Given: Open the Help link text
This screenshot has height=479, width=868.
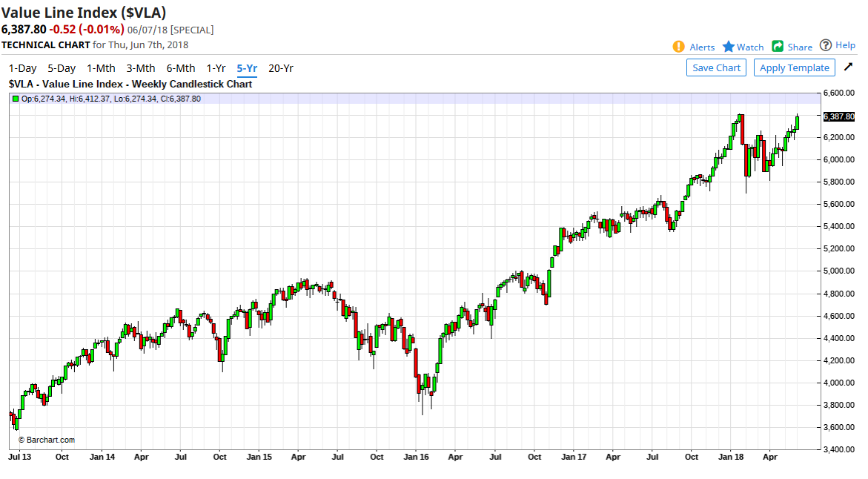Looking at the screenshot, I should 845,45.
